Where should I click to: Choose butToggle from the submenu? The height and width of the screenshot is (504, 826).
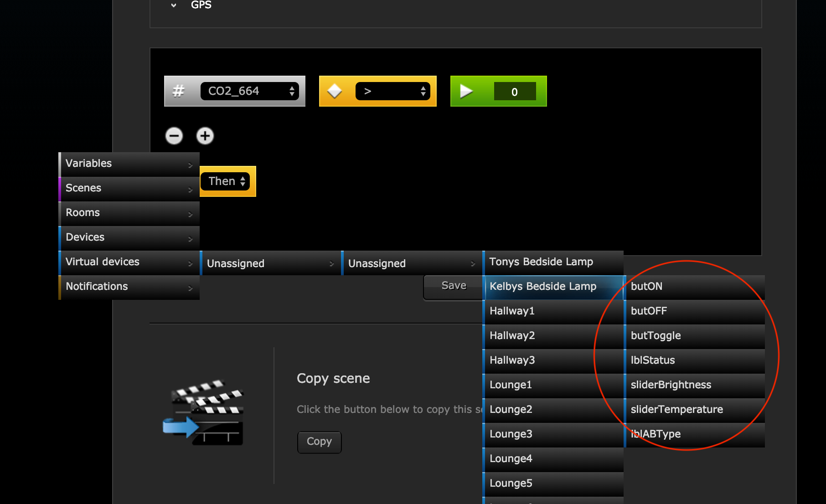coord(695,336)
